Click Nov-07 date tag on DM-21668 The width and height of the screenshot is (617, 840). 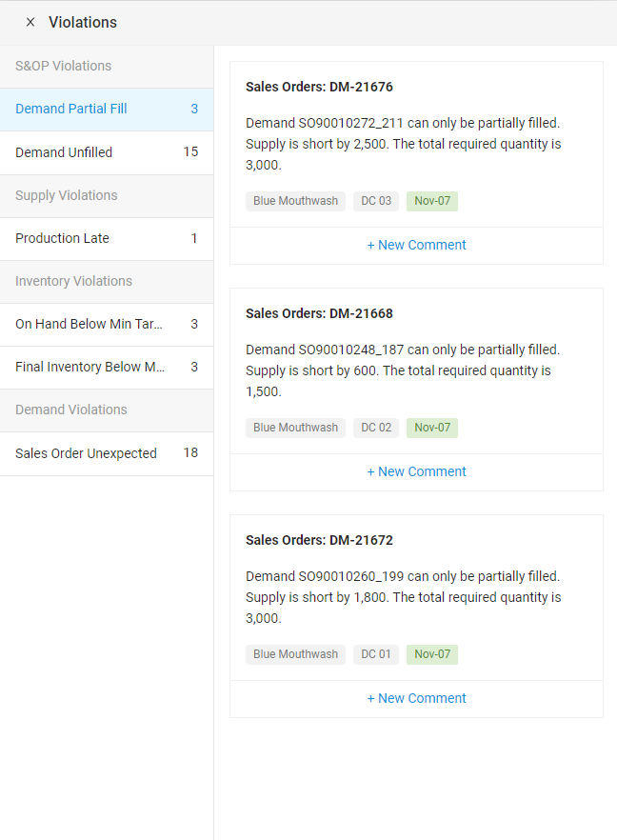pos(432,428)
